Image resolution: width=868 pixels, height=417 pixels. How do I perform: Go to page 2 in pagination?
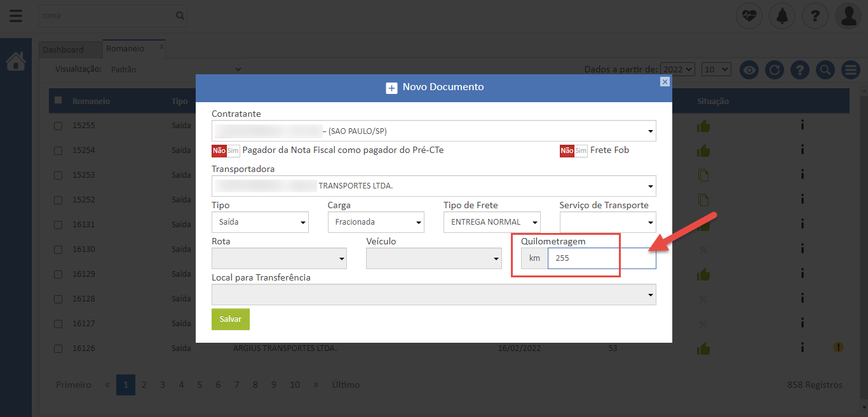(144, 385)
